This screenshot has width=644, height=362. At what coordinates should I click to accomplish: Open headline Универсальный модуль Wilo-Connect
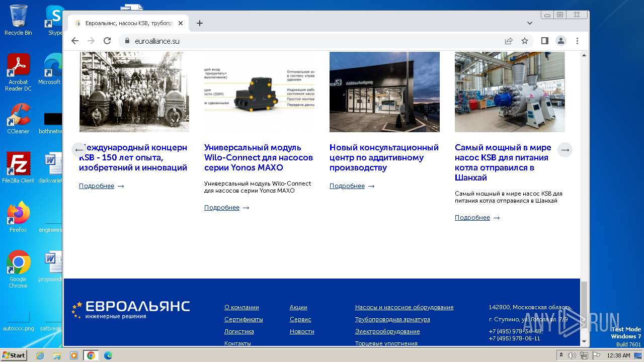tap(259, 157)
